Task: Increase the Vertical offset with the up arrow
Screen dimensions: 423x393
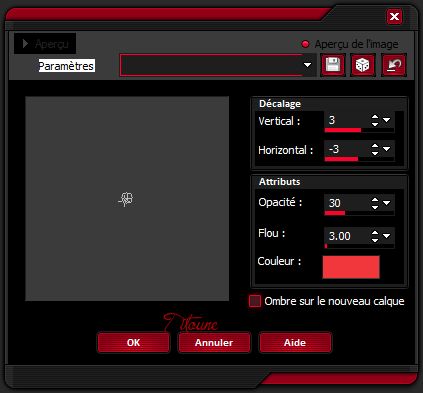Action: [x=375, y=117]
